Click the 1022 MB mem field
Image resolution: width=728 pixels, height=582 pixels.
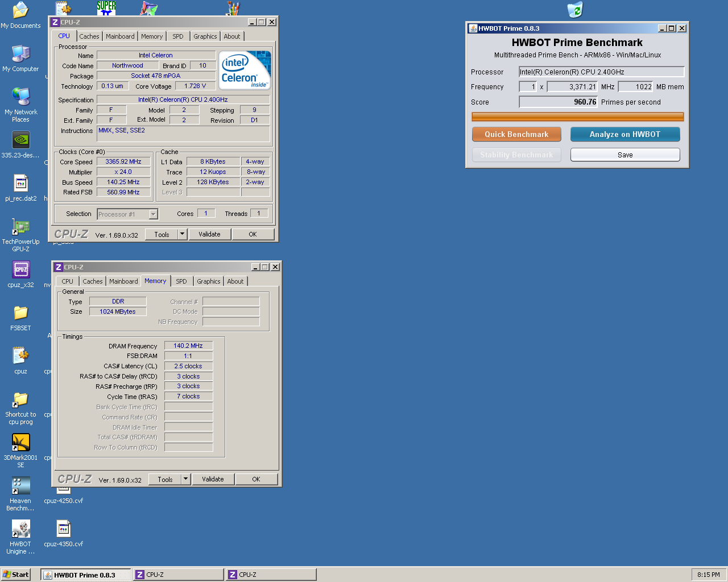coord(636,87)
